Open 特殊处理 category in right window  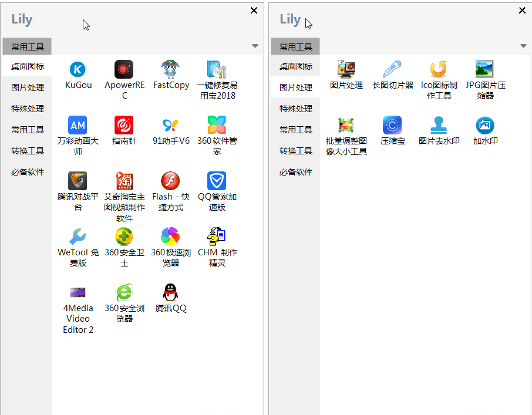point(295,109)
